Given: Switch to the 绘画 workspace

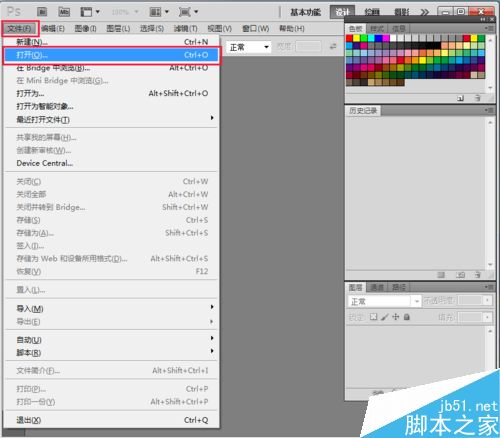Looking at the screenshot, I should (x=372, y=12).
